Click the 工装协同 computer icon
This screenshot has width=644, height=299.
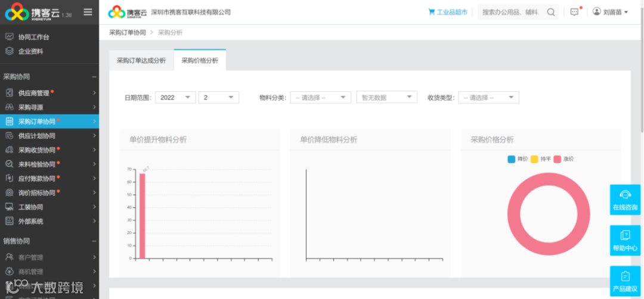(x=10, y=207)
